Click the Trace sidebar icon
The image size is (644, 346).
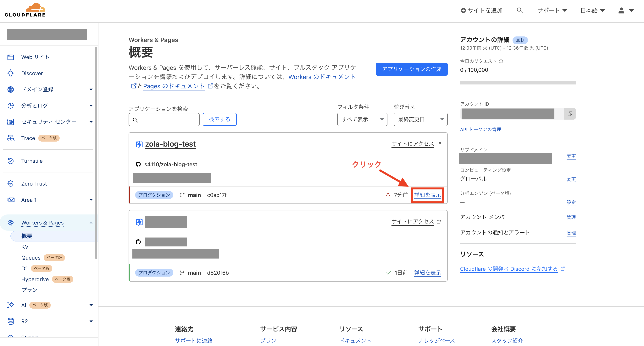pos(10,138)
